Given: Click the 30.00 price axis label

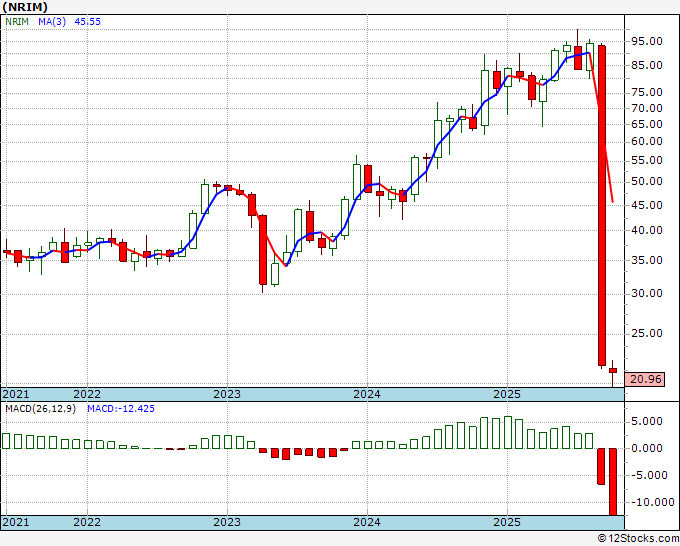Looking at the screenshot, I should tap(647, 294).
